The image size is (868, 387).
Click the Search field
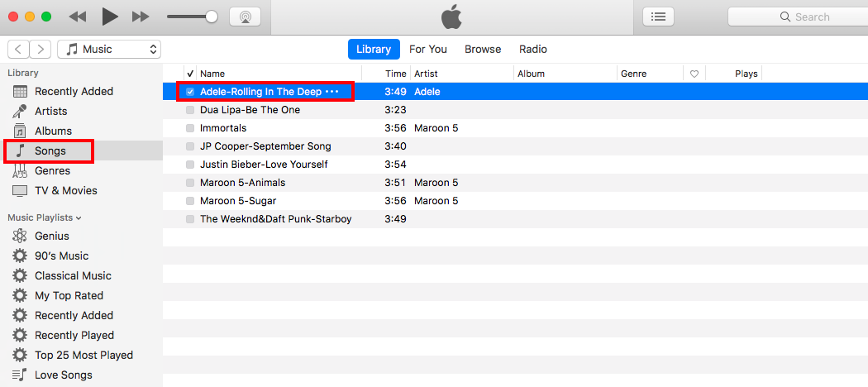(798, 17)
